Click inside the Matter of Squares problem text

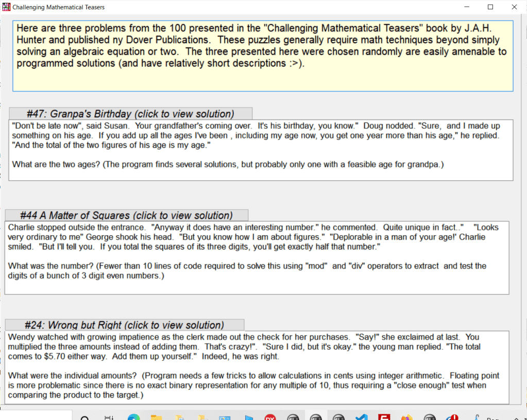tap(257, 257)
